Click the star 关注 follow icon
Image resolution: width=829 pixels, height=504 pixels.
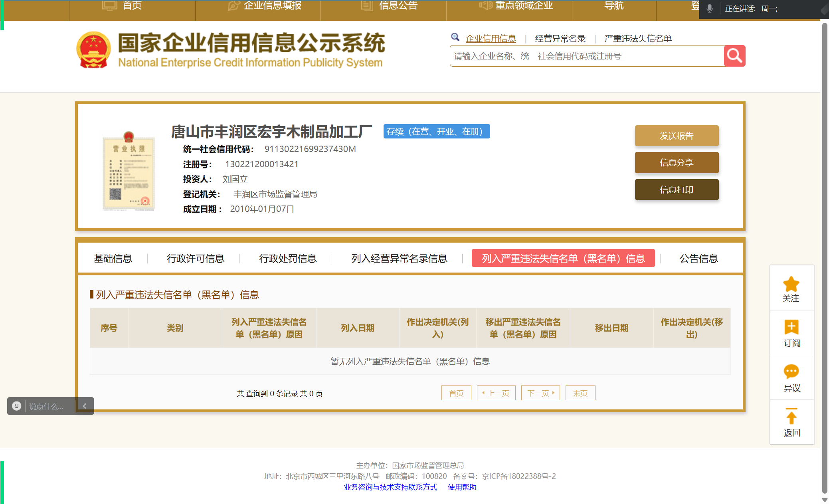(x=791, y=284)
